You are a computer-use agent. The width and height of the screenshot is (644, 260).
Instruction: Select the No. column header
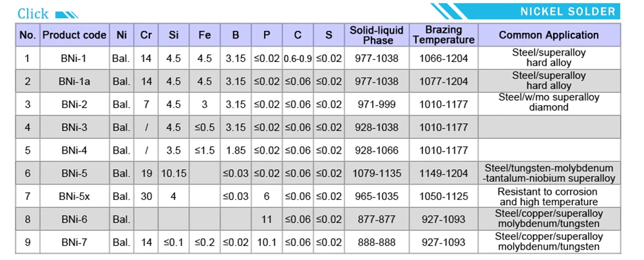tap(28, 35)
